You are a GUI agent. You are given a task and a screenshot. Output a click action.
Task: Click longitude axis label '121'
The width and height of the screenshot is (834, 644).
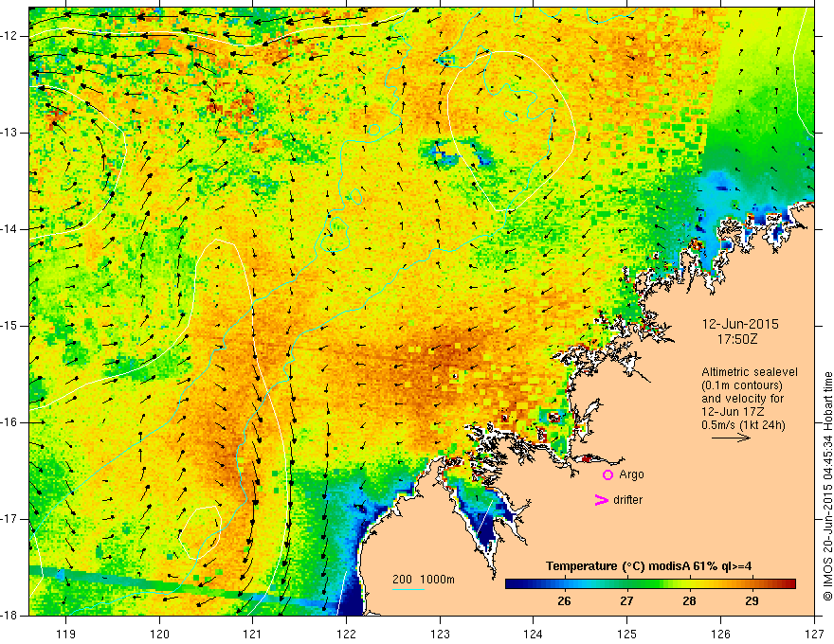253,634
